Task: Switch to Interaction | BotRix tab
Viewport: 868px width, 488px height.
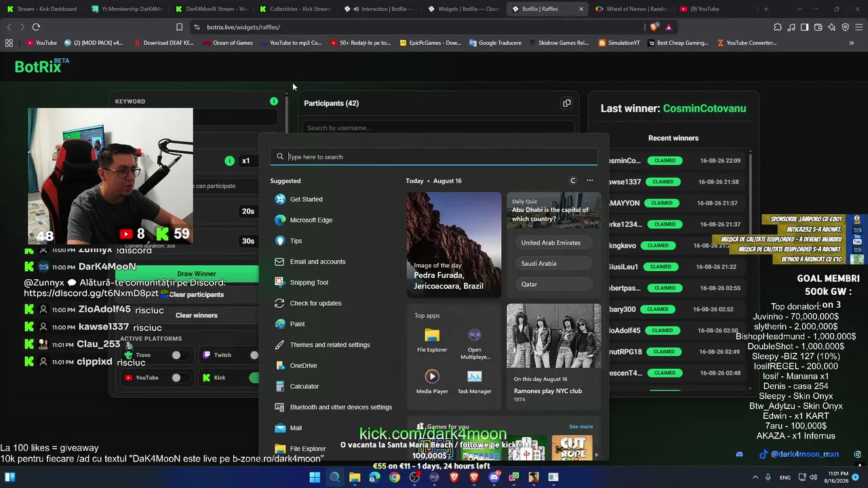Action: point(378,9)
